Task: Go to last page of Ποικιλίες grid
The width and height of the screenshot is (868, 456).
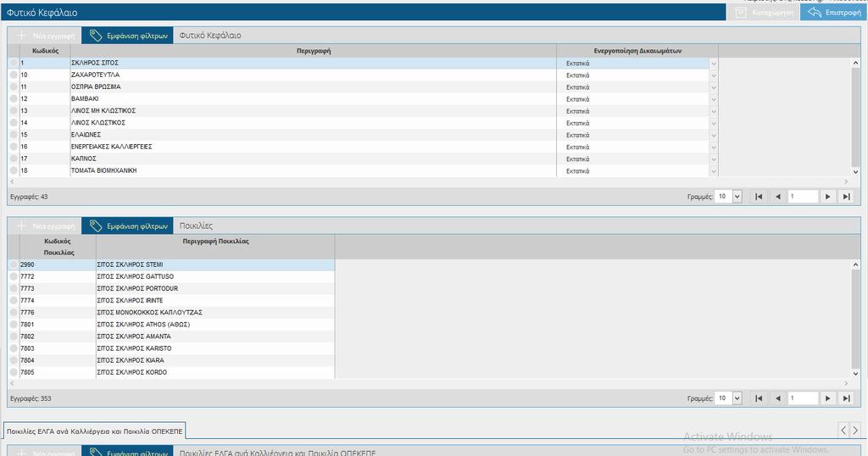Action: pos(847,398)
